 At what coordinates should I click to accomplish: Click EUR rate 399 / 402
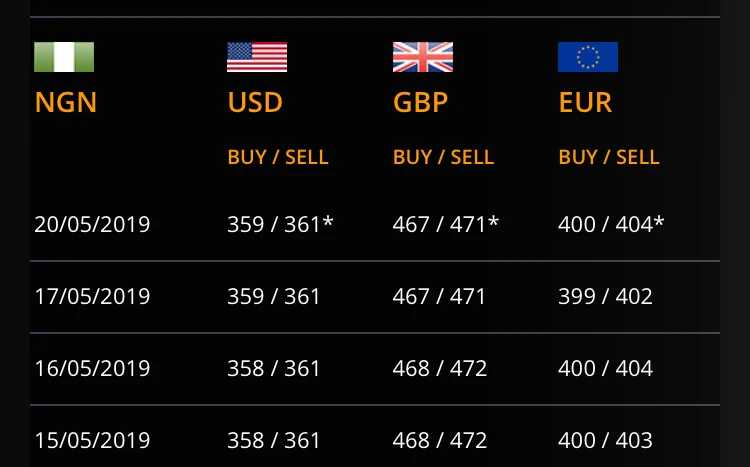[x=605, y=296]
